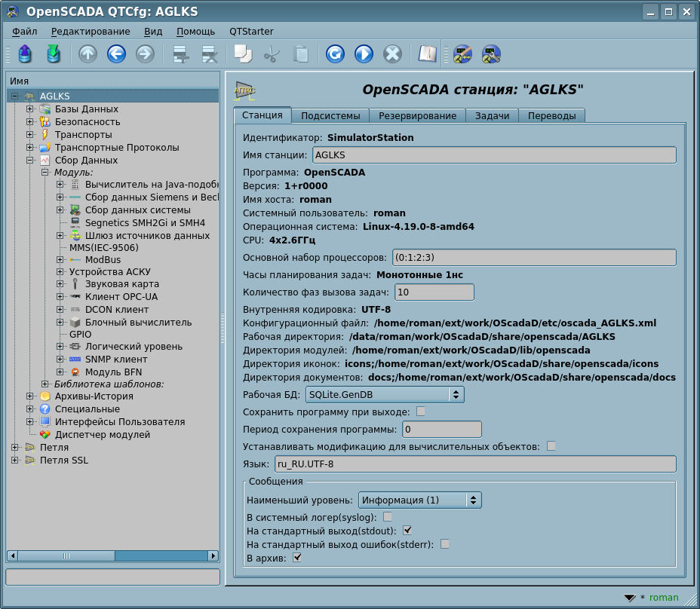Click the refresh page toolbar icon
Viewport: 700px width, 609px height.
(x=335, y=54)
